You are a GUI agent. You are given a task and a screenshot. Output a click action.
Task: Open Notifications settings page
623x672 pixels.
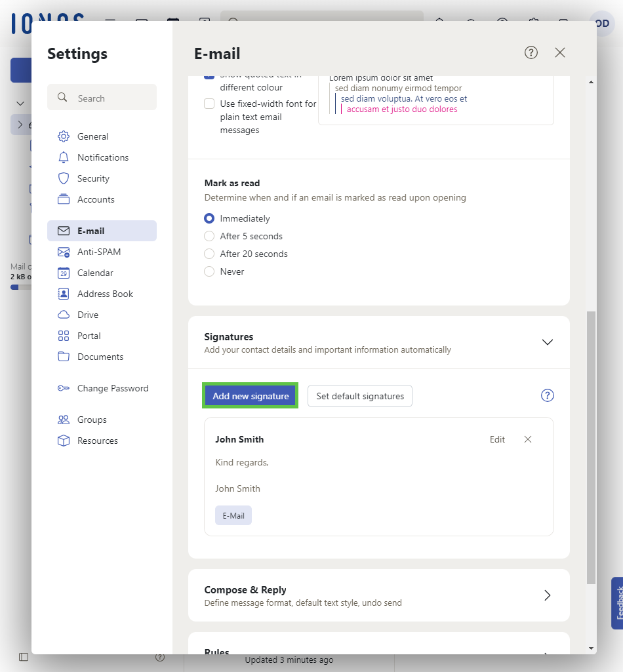tap(102, 157)
